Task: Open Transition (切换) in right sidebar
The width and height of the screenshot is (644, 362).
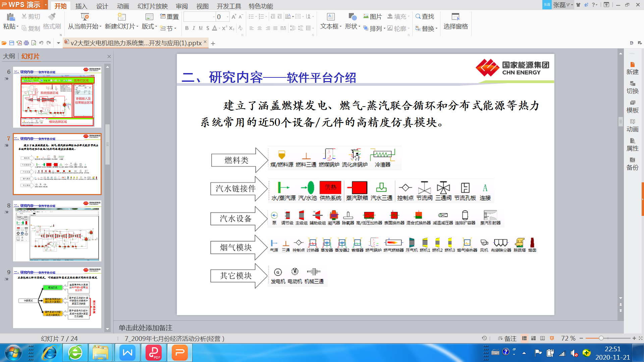Action: point(632,87)
